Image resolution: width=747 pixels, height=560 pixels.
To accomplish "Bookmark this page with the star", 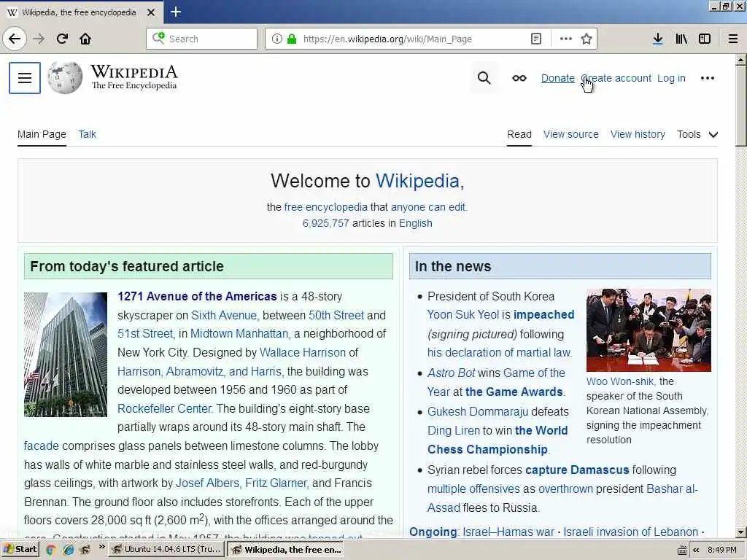I will pyautogui.click(x=587, y=39).
